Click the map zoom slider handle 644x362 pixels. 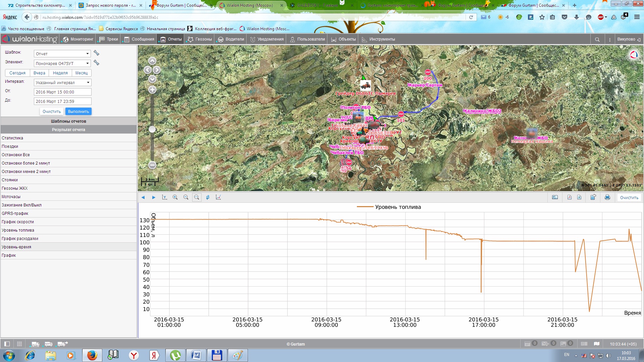pyautogui.click(x=152, y=129)
